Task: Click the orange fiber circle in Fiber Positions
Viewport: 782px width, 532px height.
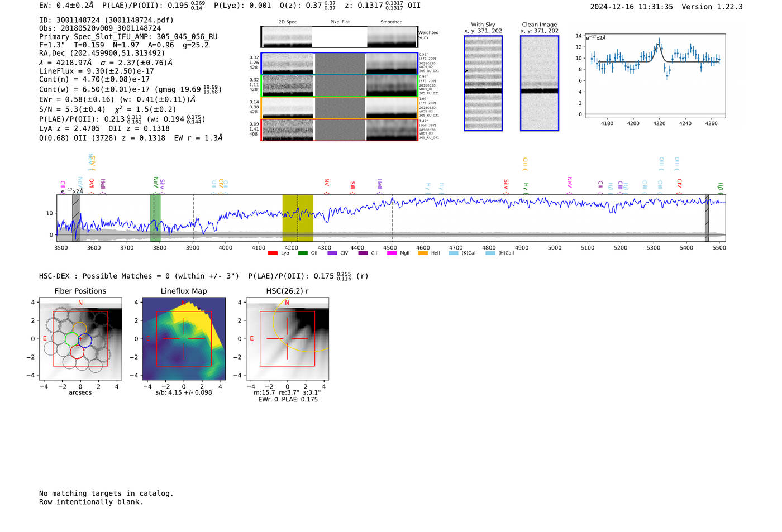Action: (x=80, y=329)
